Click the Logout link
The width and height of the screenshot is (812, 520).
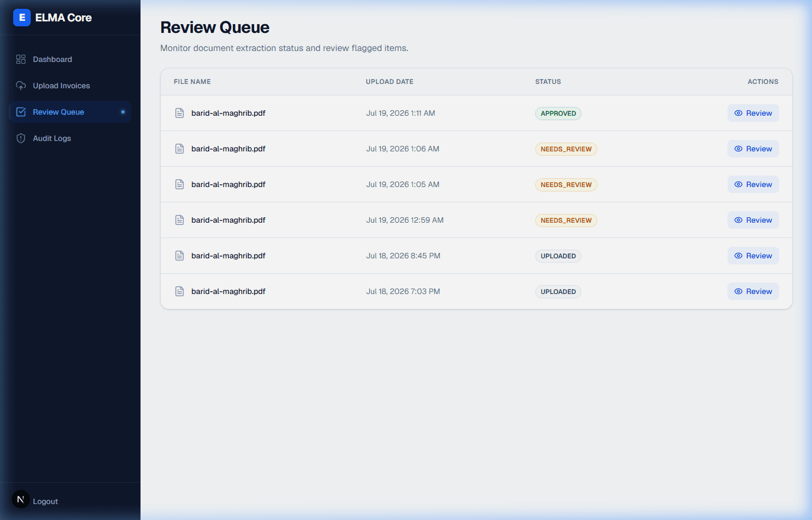point(45,501)
